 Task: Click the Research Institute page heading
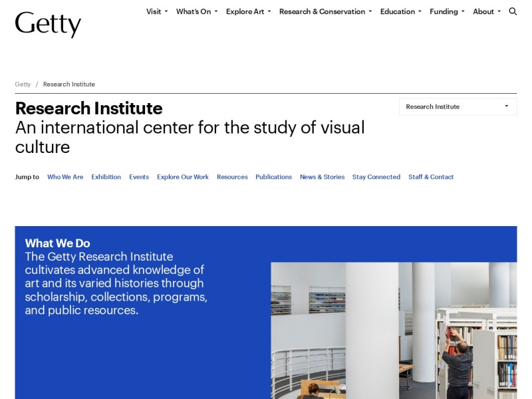point(89,108)
